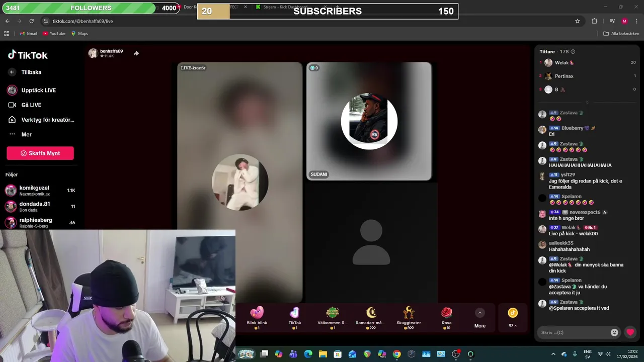Open the coin balance showing 97
This screenshot has width=644, height=362.
pyautogui.click(x=513, y=318)
